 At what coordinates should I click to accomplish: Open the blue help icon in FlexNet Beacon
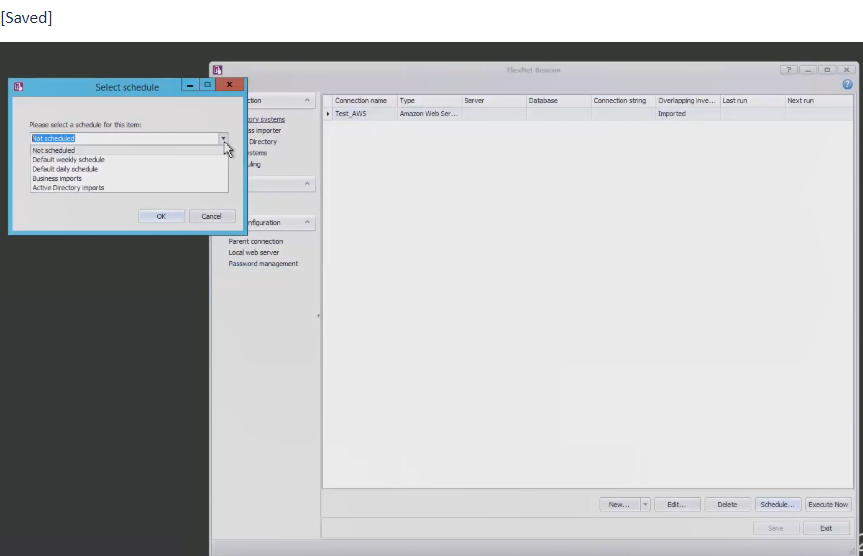pos(847,84)
